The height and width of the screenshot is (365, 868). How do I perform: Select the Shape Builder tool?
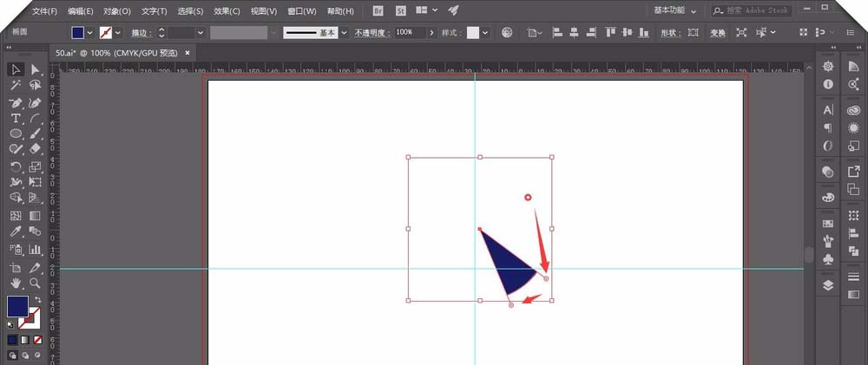(x=16, y=198)
